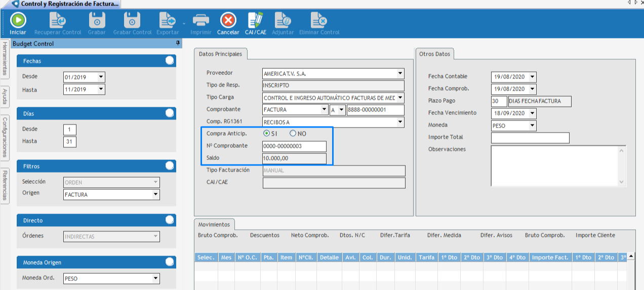Toggle the Fechas section round button
Screen dimensions: 644x290
coord(170,61)
